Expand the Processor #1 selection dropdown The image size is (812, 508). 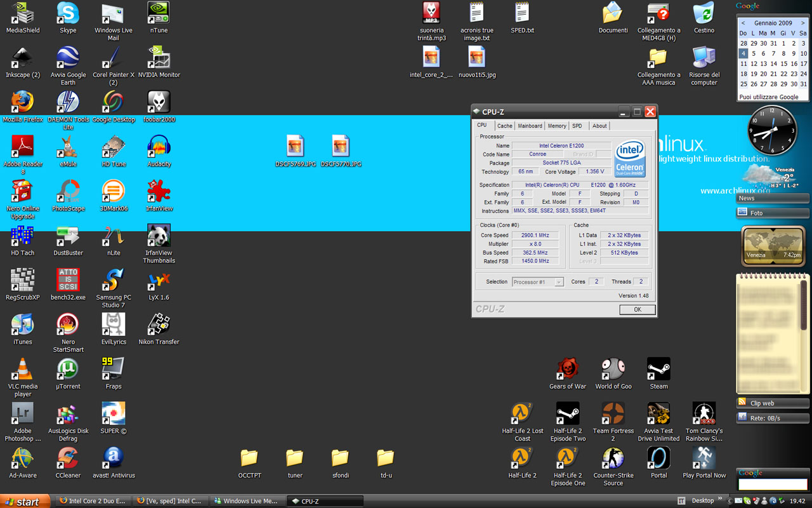point(558,282)
